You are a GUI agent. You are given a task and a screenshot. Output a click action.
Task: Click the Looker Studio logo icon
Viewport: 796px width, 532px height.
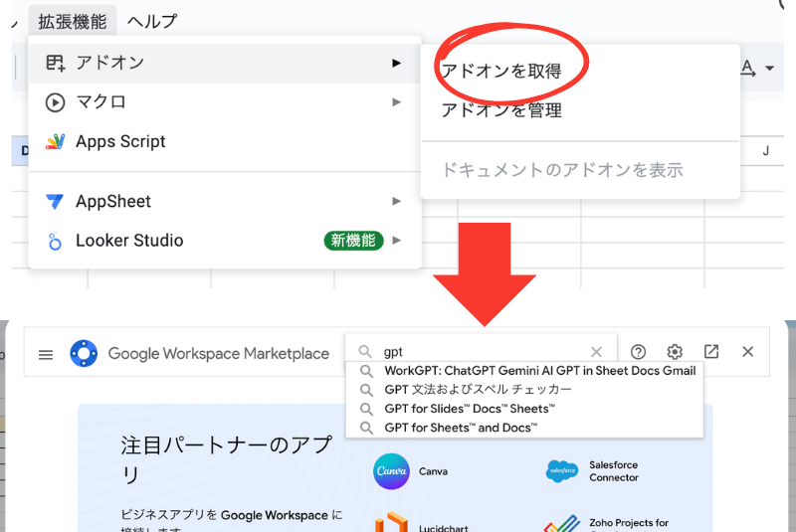55,241
